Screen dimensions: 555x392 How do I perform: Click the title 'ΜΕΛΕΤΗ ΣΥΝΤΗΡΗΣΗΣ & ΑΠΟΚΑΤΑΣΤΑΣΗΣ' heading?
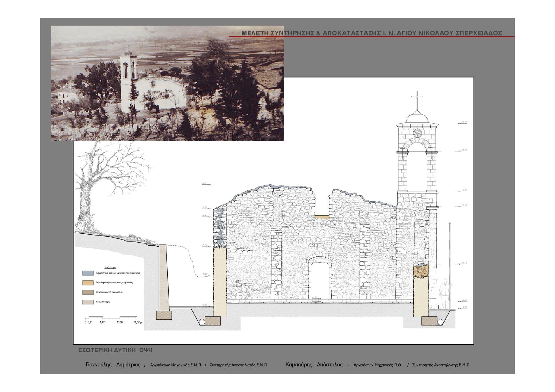[x=371, y=33]
